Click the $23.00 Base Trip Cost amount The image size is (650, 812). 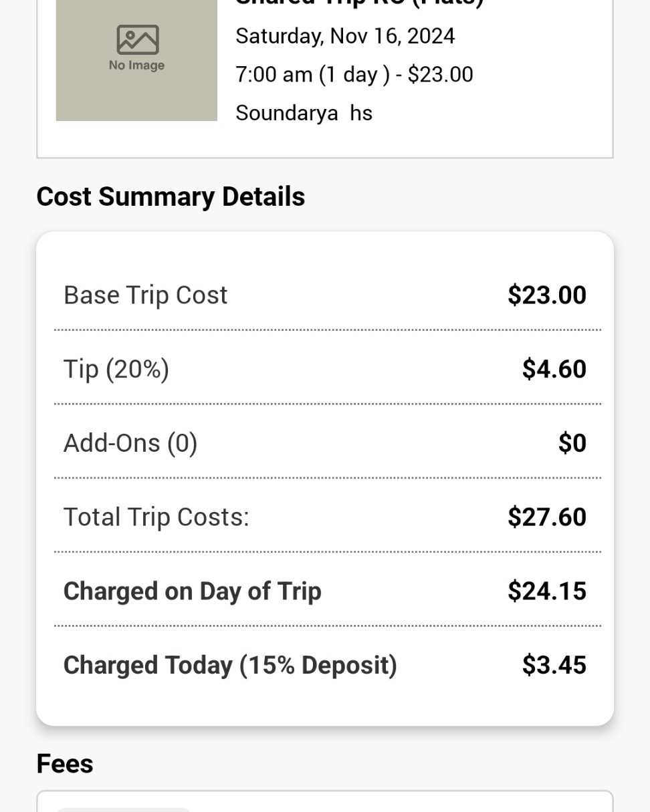pos(546,295)
